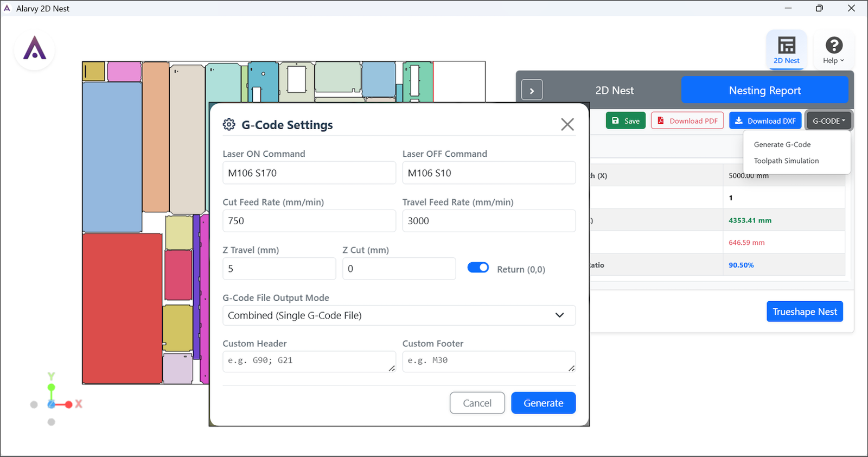Maximize the Alarvy 2D Nest window

(x=819, y=8)
